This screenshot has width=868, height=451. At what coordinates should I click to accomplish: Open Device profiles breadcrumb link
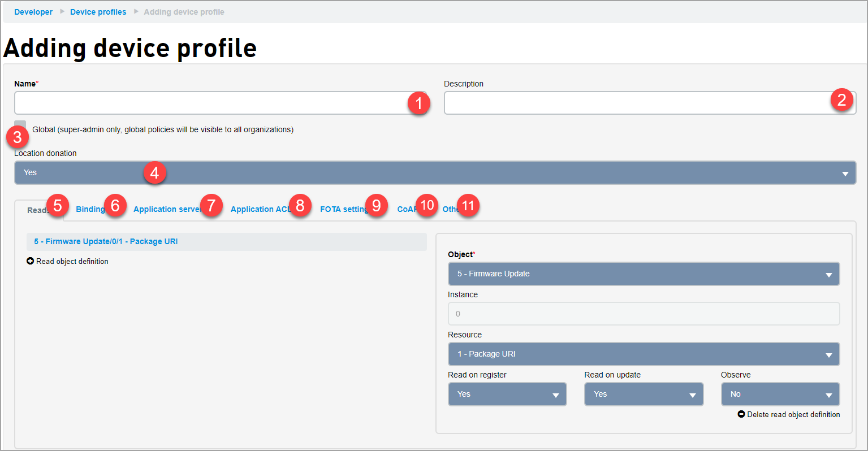(98, 11)
